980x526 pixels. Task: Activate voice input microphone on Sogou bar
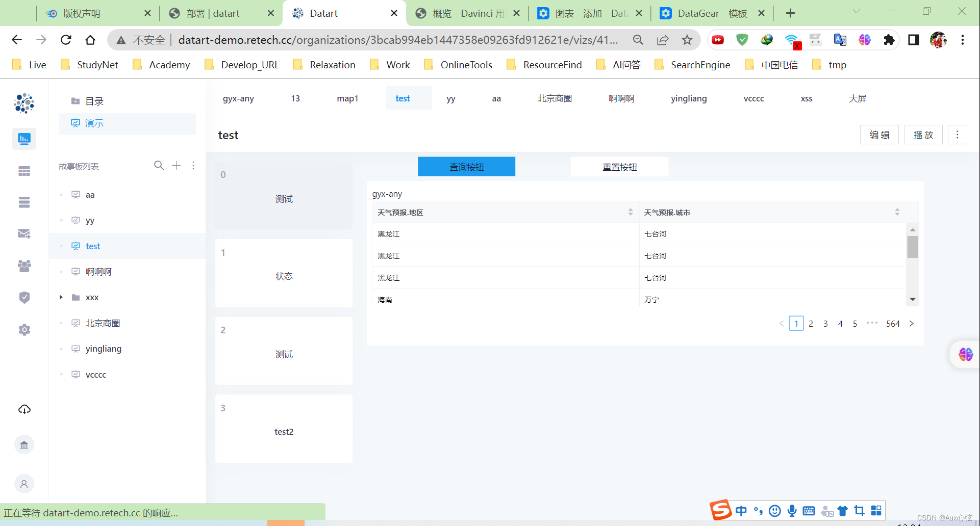click(x=792, y=510)
